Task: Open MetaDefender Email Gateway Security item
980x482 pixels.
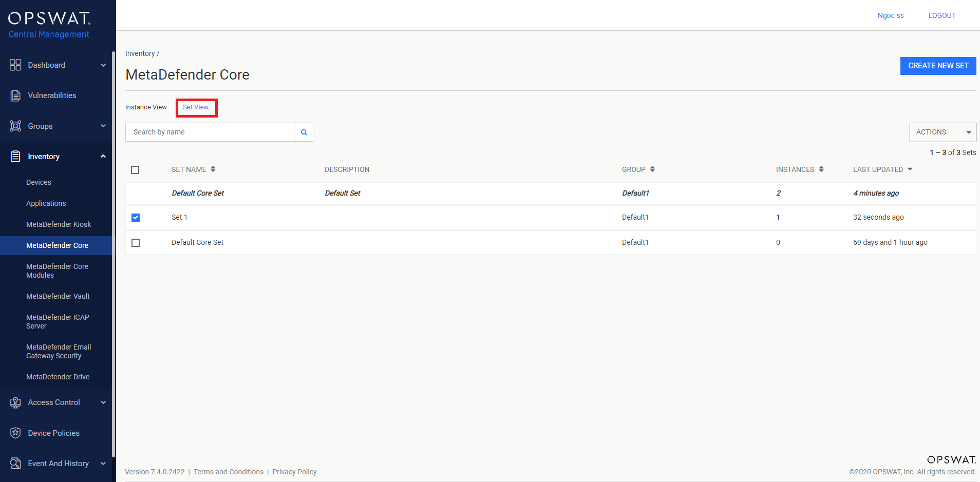Action: (x=59, y=351)
